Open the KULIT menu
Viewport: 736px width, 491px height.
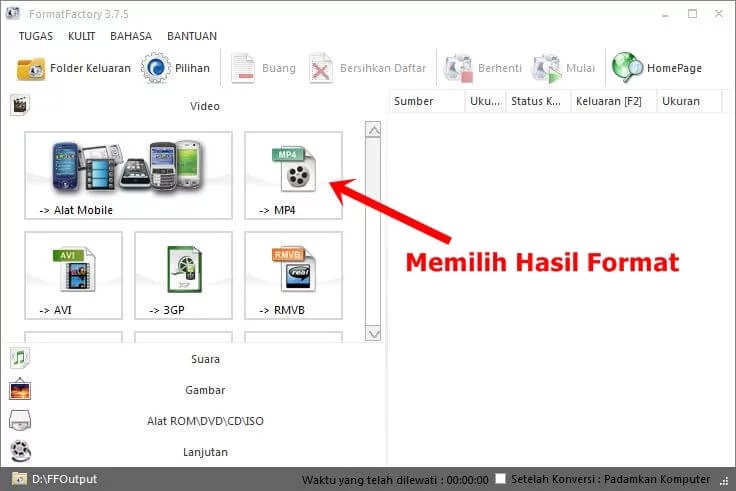(82, 36)
